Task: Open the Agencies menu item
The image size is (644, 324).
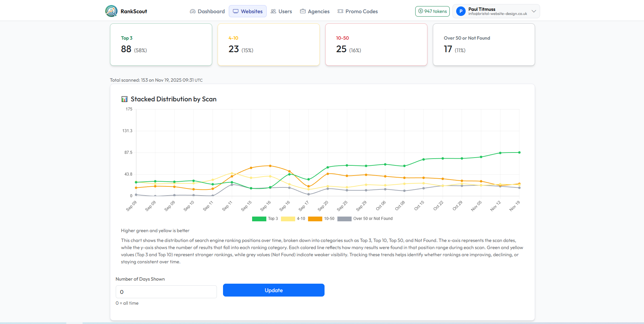Action: pyautogui.click(x=318, y=11)
